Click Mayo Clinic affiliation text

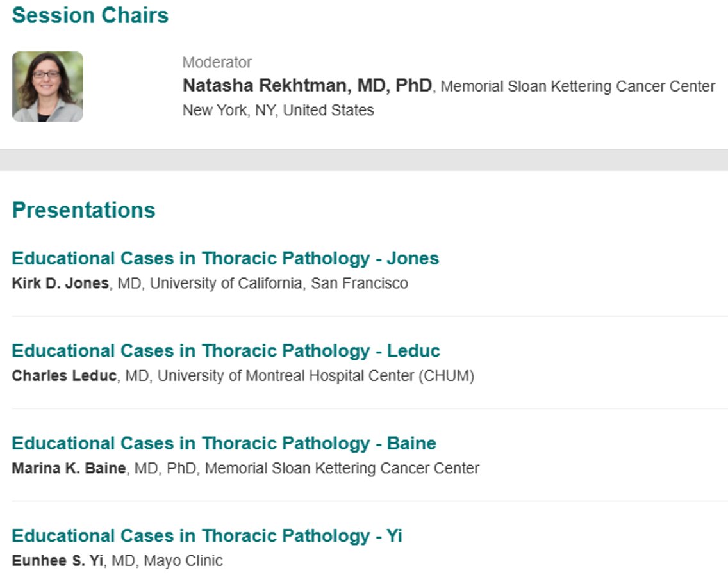click(x=183, y=561)
